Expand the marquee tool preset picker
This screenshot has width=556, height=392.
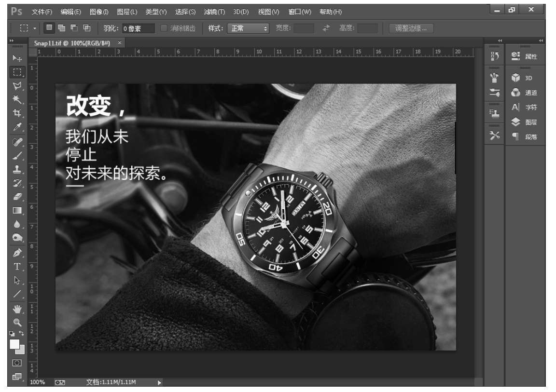(x=35, y=28)
